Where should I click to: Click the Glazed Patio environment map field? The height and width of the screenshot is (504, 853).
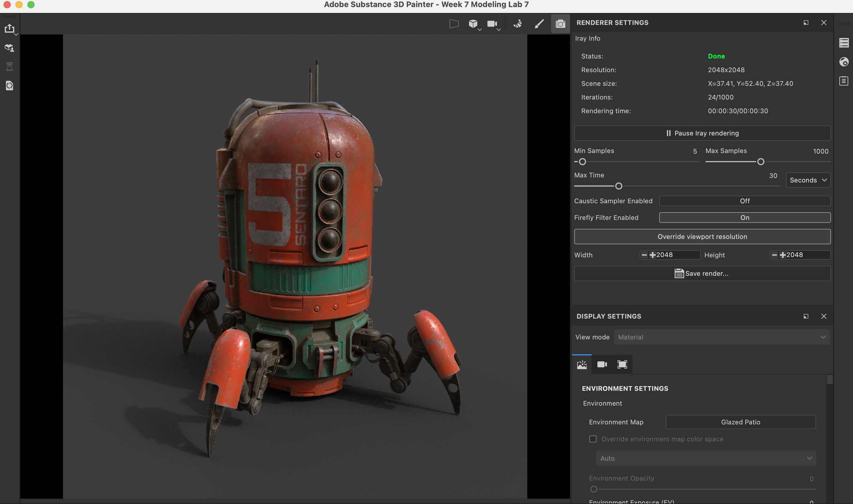(740, 422)
